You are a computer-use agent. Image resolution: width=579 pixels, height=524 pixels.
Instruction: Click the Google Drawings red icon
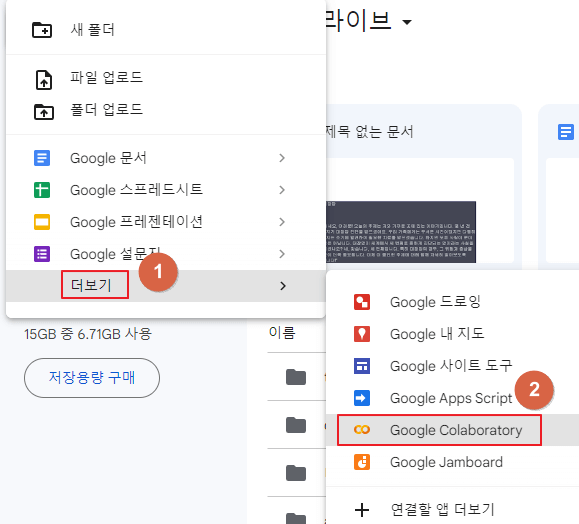362,302
